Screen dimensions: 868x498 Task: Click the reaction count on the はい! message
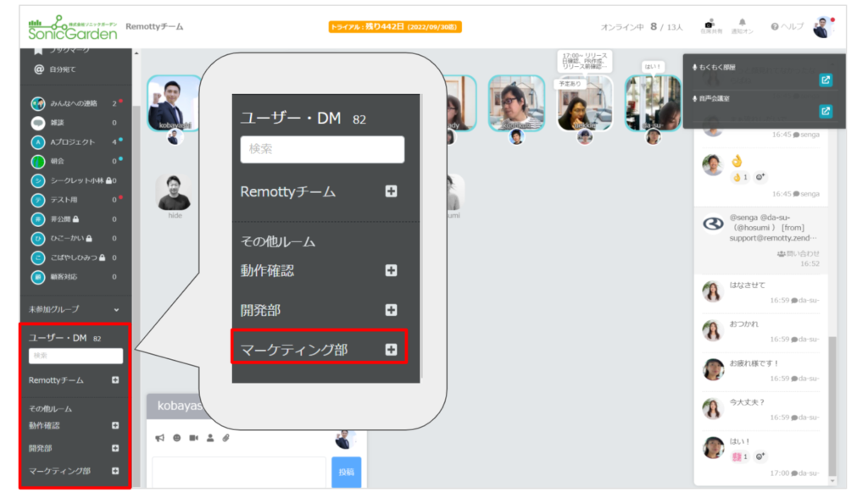tap(740, 456)
